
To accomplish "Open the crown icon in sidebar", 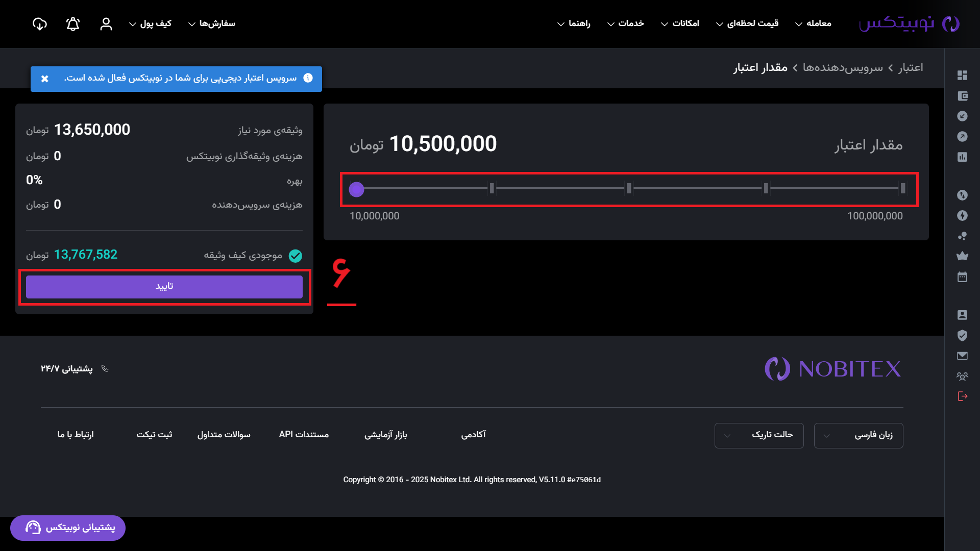I will pyautogui.click(x=962, y=256).
